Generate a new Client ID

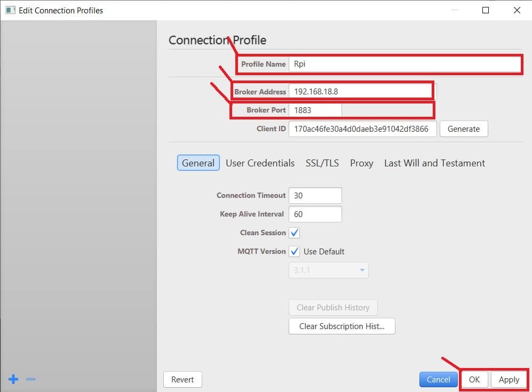click(464, 129)
